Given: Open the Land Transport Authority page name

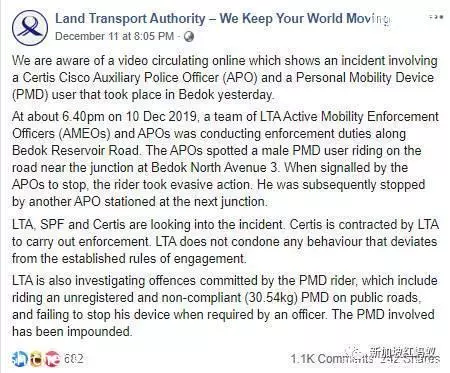Looking at the screenshot, I should pyautogui.click(x=223, y=18).
